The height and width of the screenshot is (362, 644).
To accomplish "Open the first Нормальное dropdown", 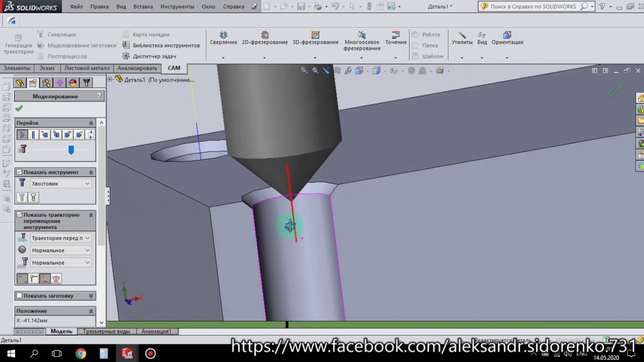I will pyautogui.click(x=61, y=250).
